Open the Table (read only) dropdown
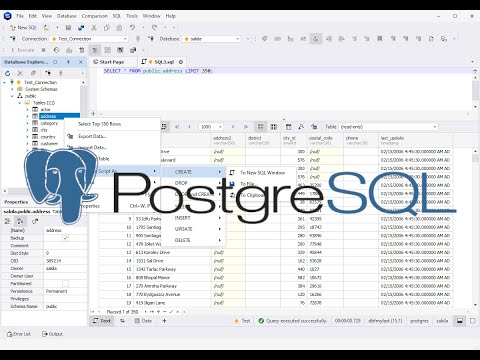480x360 pixels. pos(388,127)
